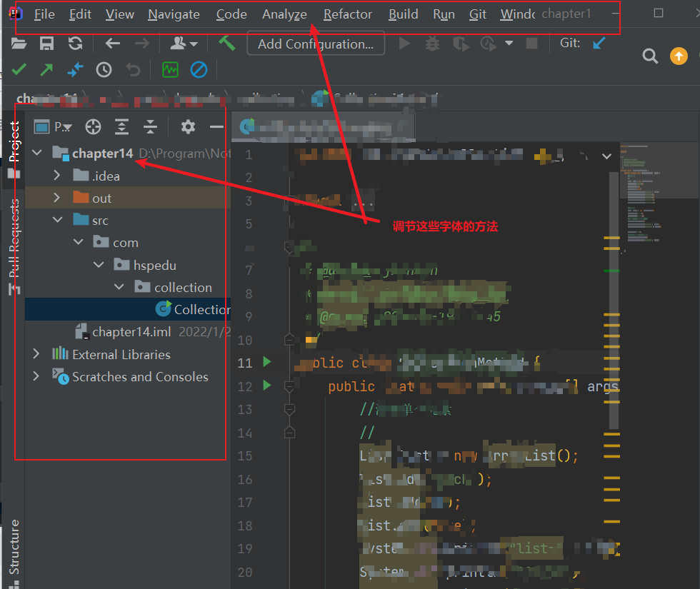The height and width of the screenshot is (589, 700).
Task: Click Add Configuration button
Action: point(316,44)
